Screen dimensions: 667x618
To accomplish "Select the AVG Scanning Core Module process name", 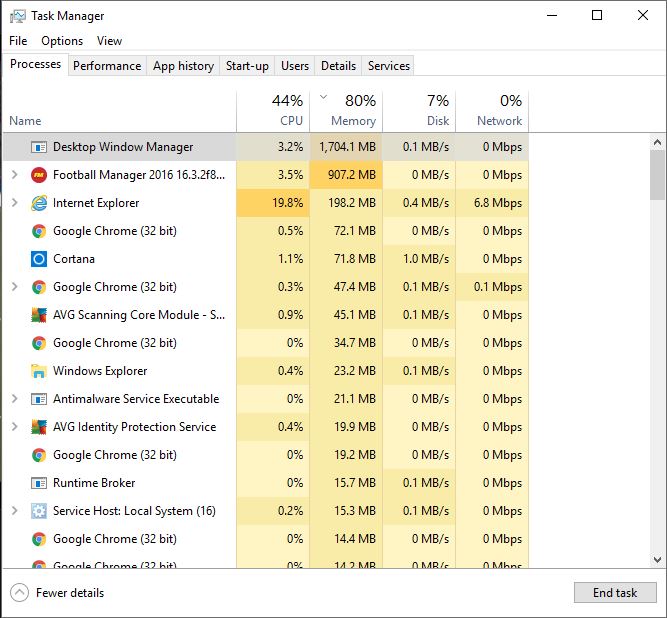I will pos(139,315).
